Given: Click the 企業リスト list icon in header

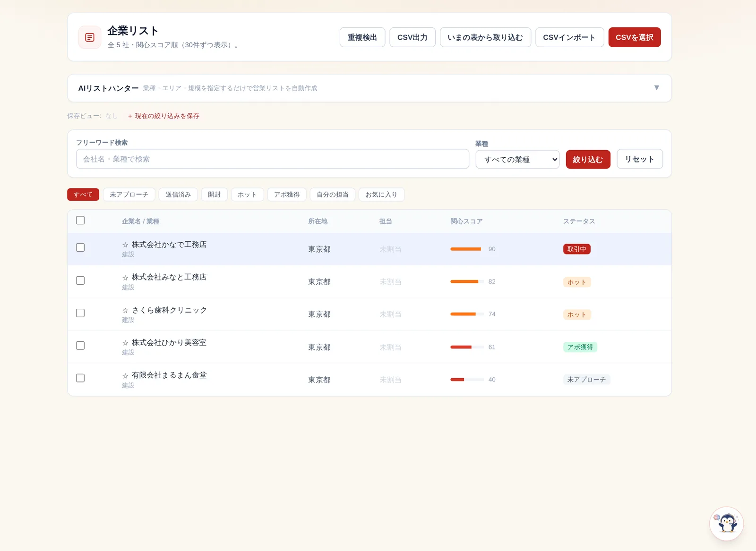Looking at the screenshot, I should tap(90, 37).
